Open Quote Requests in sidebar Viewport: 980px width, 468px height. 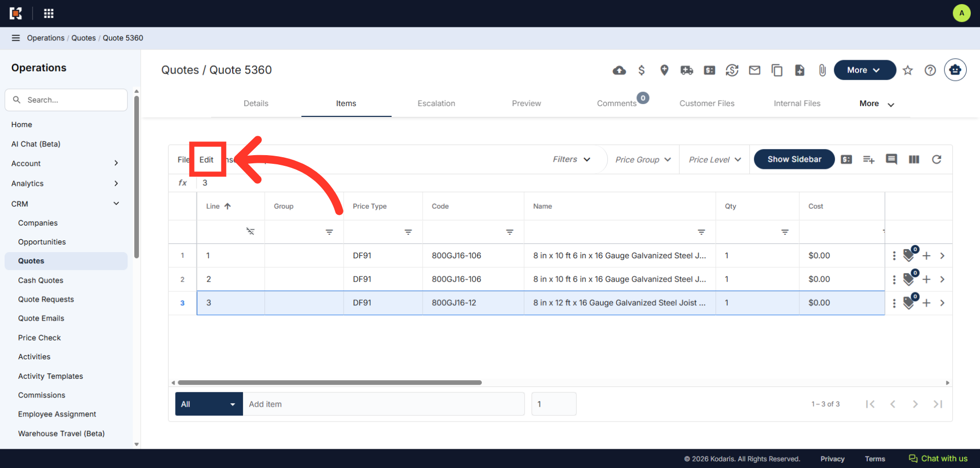point(46,299)
